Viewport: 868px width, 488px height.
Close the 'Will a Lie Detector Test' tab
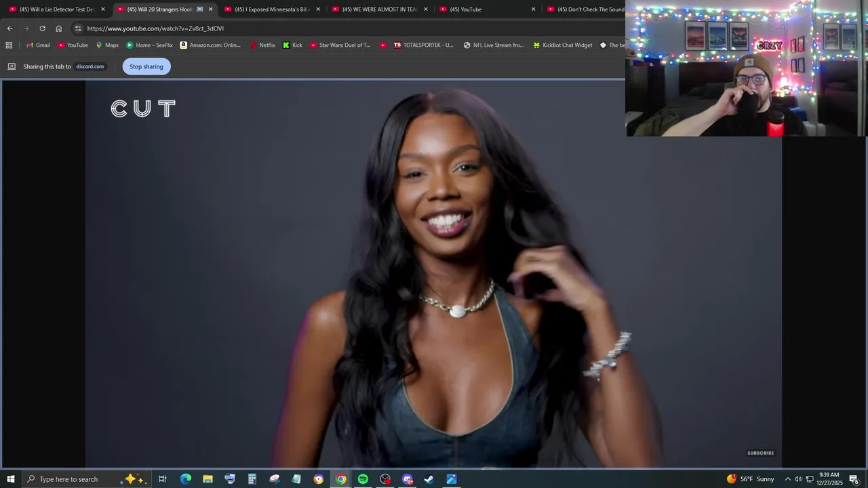103,9
